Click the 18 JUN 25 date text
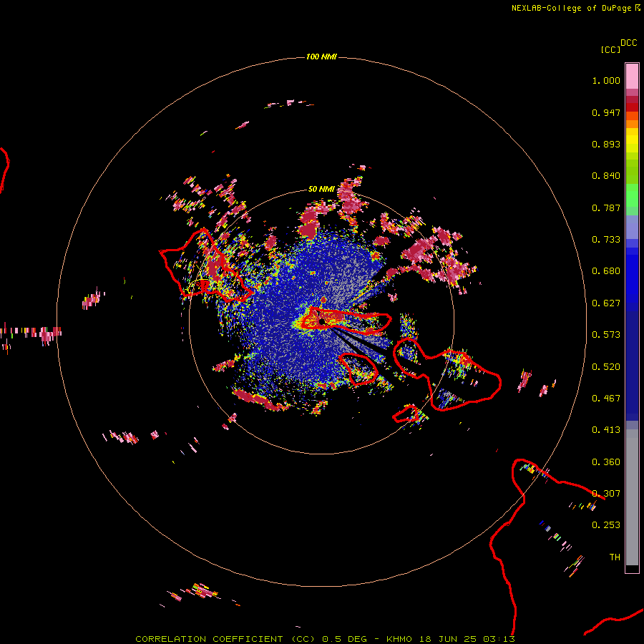The height and width of the screenshot is (644, 644). coord(448,639)
